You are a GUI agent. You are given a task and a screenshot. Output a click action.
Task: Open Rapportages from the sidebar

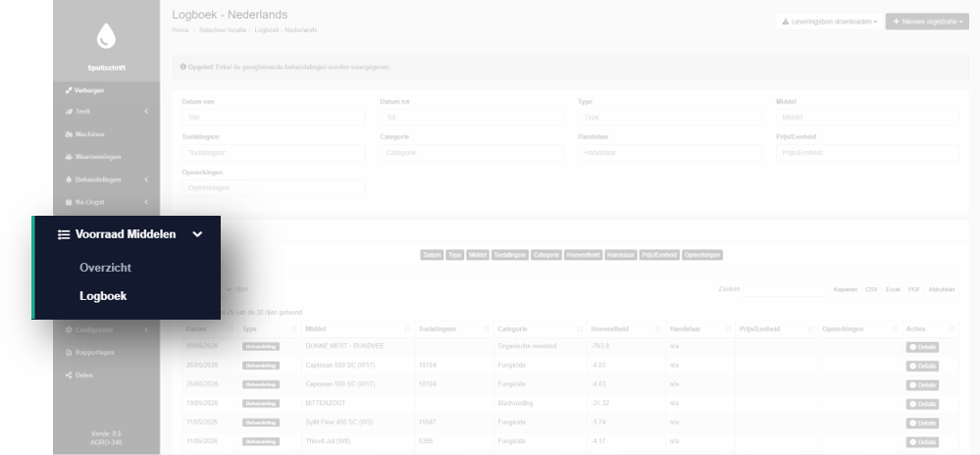pos(90,352)
